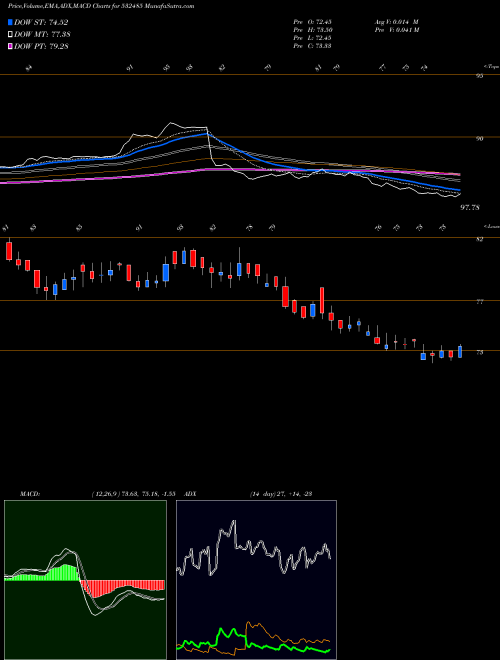Click the DOW ST: 74.52 label
Viewport: 500px width, 660px height.
coord(41,22)
